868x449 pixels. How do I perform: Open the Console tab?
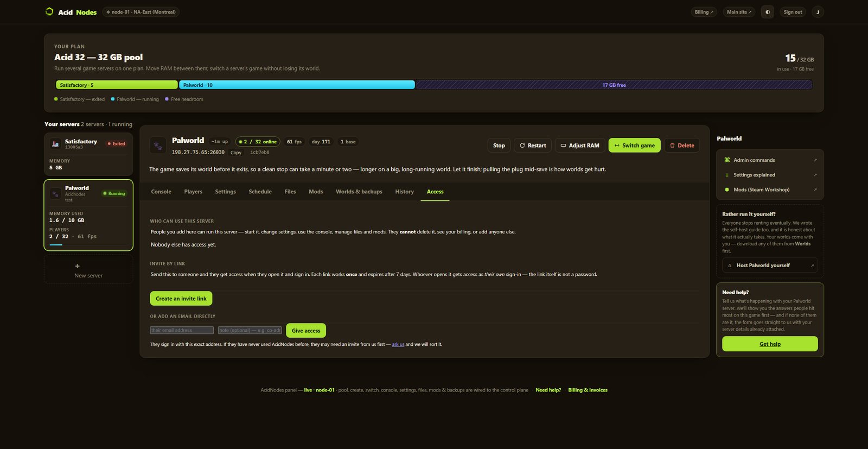pos(161,192)
